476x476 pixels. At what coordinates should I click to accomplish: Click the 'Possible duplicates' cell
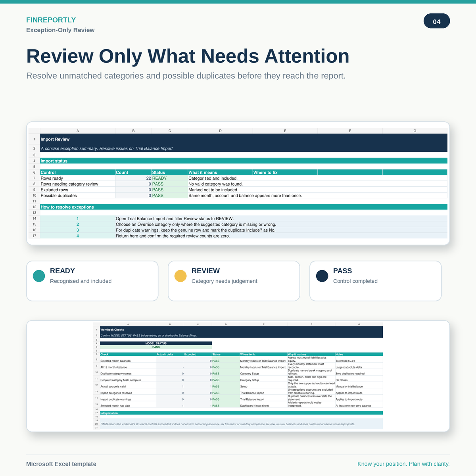(78, 196)
